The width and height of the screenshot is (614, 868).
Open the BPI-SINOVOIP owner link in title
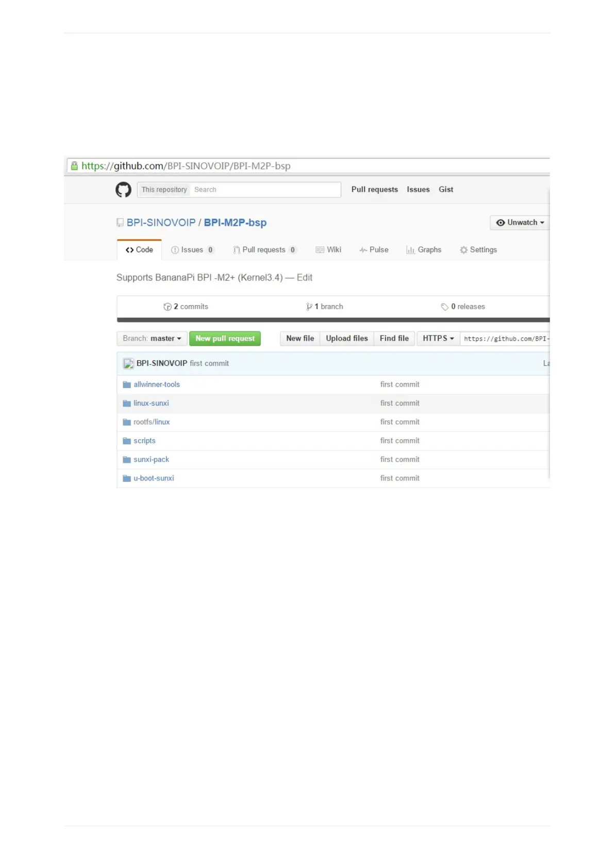[161, 223]
